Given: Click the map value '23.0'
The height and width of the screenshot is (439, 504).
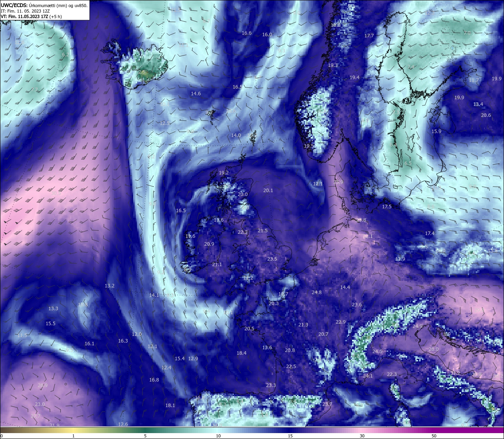Looking at the screenshot, I should 40,404.
